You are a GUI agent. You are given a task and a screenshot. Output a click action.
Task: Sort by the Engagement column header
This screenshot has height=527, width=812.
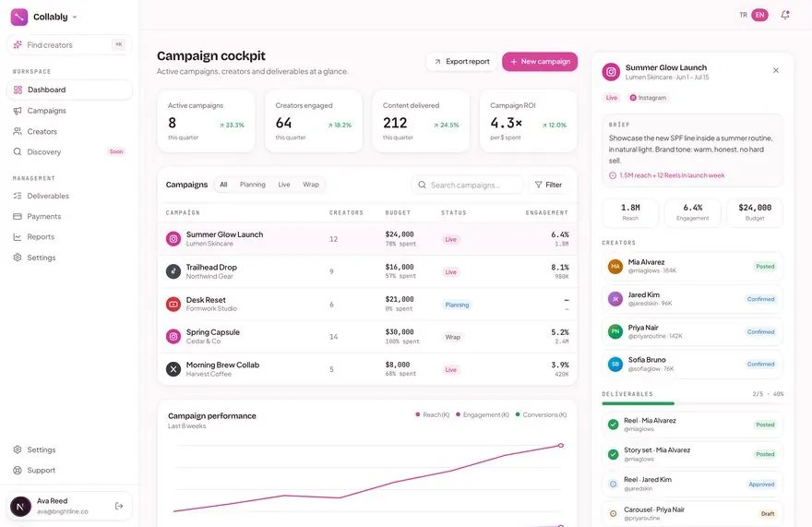pyautogui.click(x=547, y=213)
